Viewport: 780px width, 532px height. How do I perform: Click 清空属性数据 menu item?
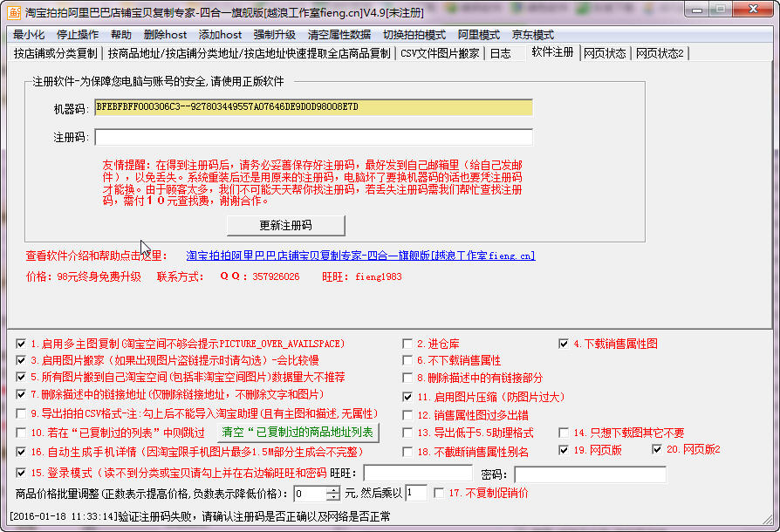point(339,35)
